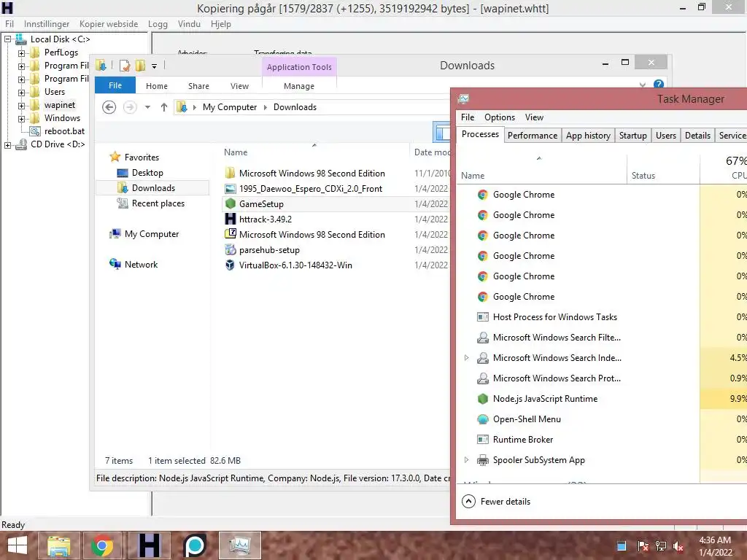
Task: Select the Spooler SubSystem App printer icon
Action: 483,460
